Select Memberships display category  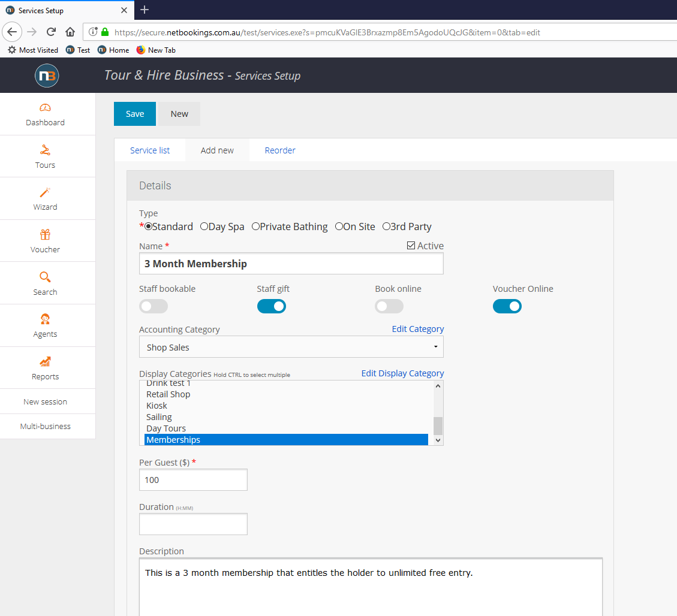coord(286,440)
